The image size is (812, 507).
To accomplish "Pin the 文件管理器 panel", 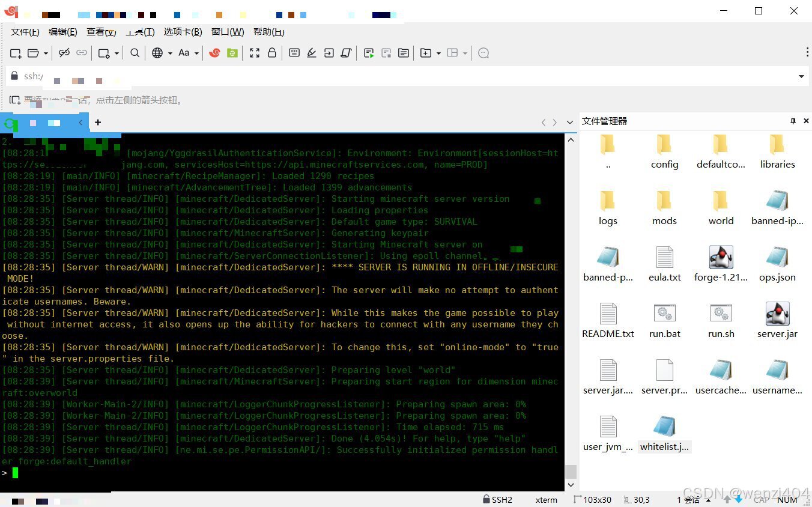I will coord(793,121).
